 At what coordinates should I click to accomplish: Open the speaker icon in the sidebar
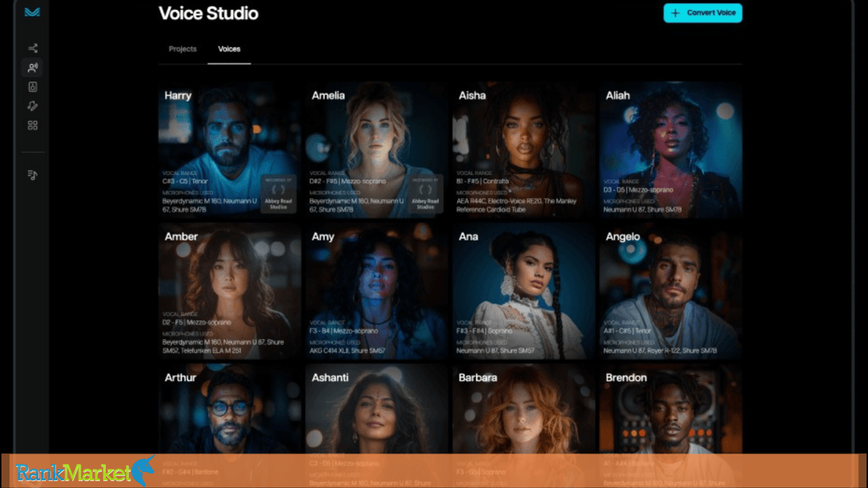coord(32,87)
